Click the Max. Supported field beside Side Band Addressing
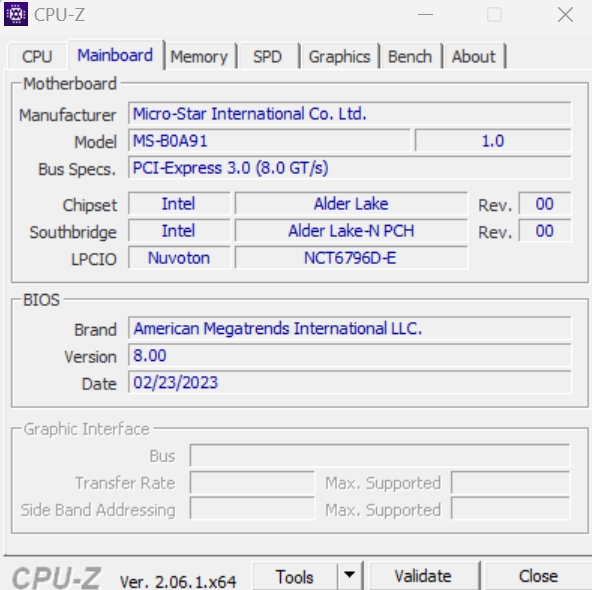Viewport: 592px width, 590px height. coord(510,508)
